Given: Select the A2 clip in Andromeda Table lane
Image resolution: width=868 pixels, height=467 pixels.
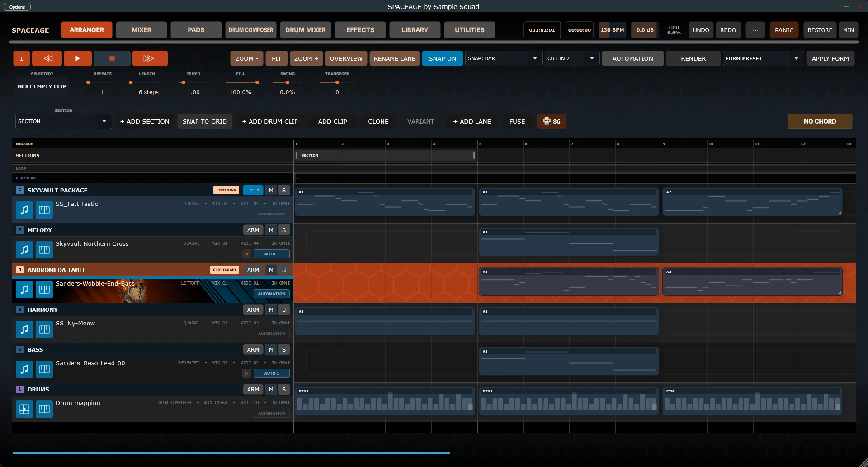Looking at the screenshot, I should click(x=752, y=281).
